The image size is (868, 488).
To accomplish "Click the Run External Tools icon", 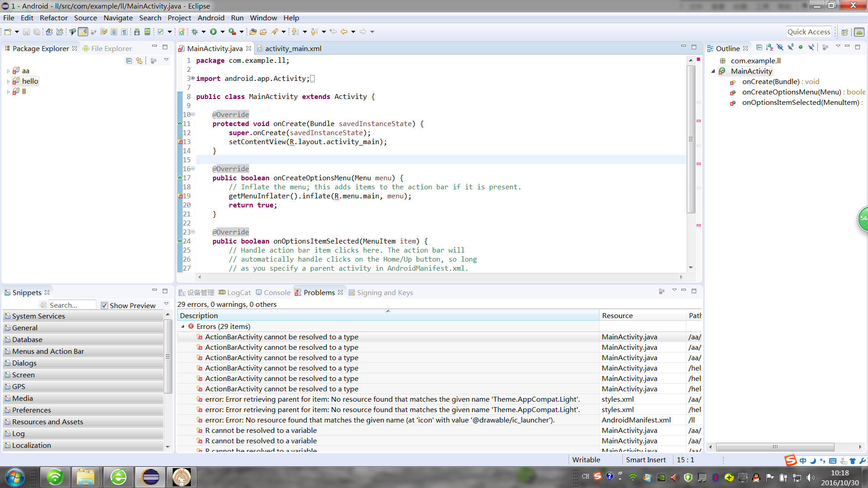I will coord(232,32).
